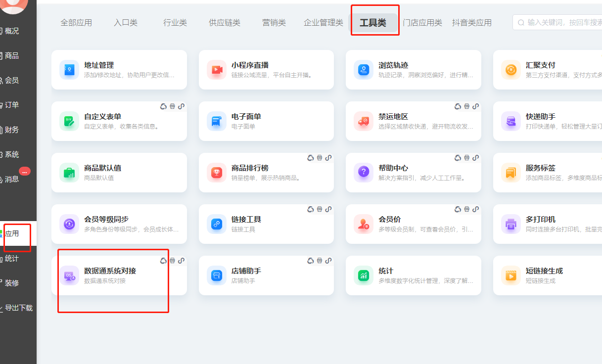Open 订单 in the left sidebar
The height and width of the screenshot is (364, 602).
[x=12, y=105]
